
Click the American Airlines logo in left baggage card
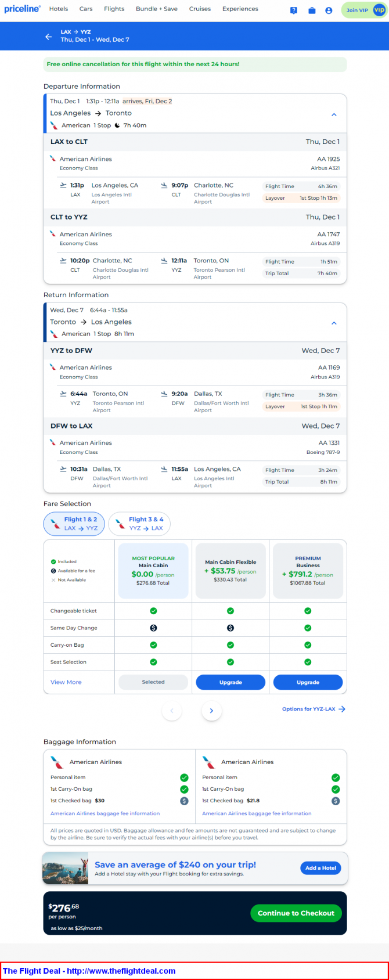(x=57, y=762)
